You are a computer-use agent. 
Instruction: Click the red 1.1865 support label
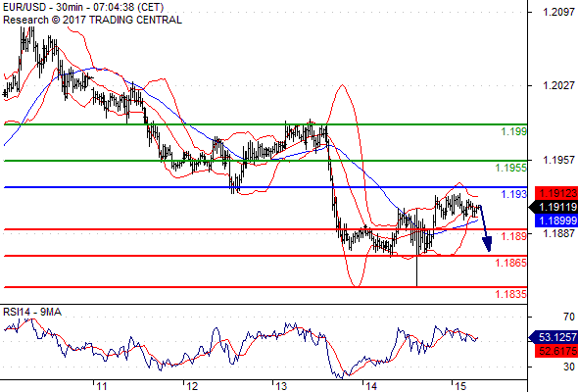[x=511, y=263]
